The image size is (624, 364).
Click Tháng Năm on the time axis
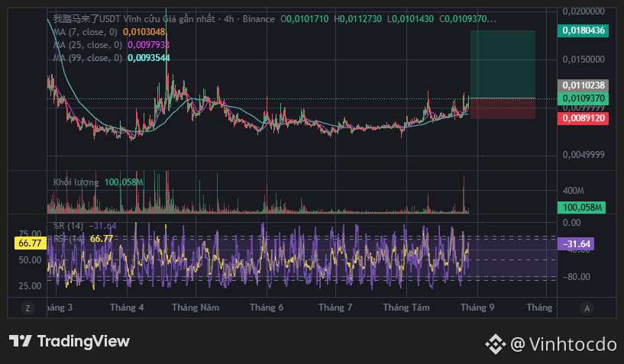(196, 308)
